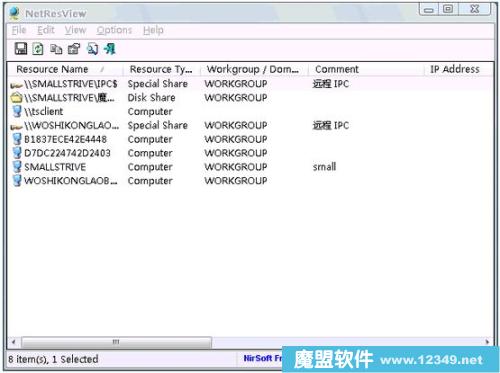Close the NetResView window
The height and width of the screenshot is (373, 500).
coord(474,9)
